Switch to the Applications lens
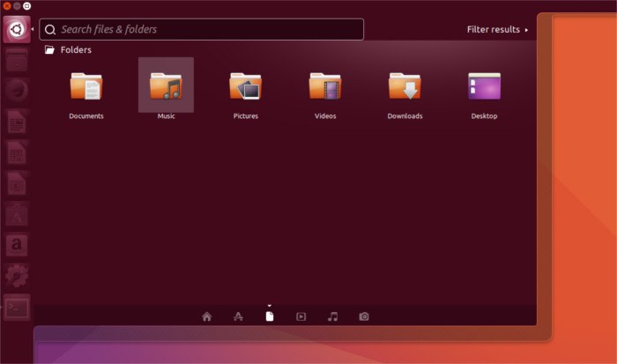This screenshot has height=364, width=617. 238,316
